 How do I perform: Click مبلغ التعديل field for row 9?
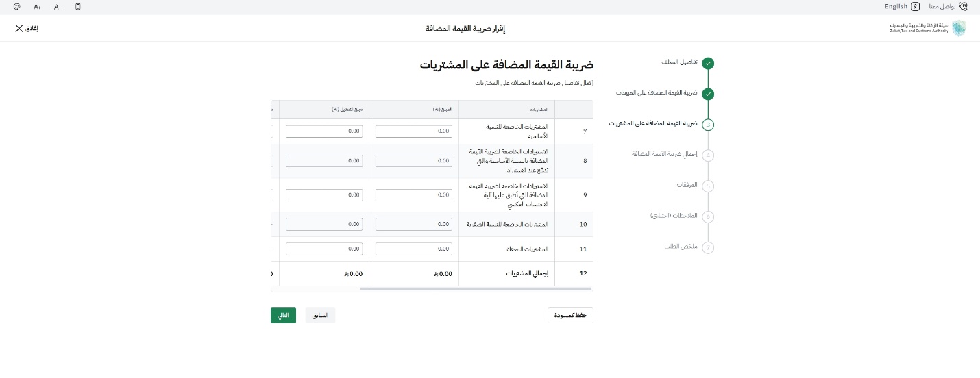[x=324, y=195]
